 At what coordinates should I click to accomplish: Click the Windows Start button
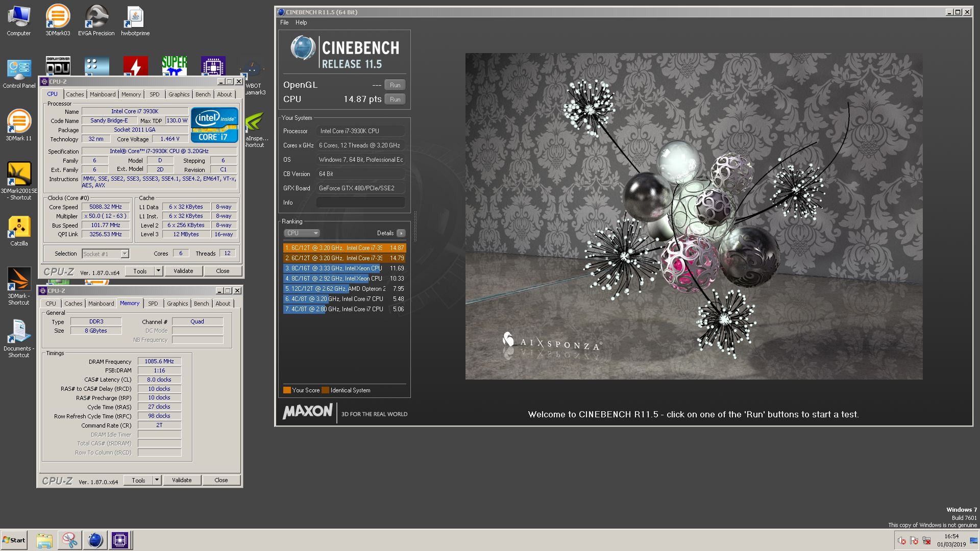(x=14, y=540)
